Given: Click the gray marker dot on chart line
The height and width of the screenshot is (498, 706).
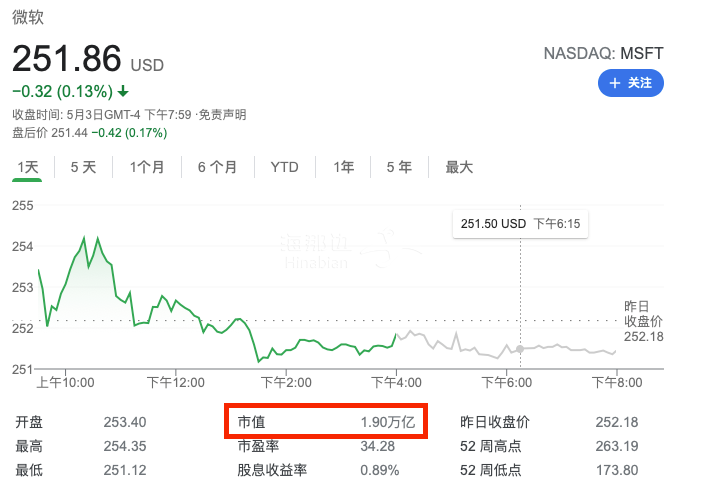Looking at the screenshot, I should click(520, 349).
